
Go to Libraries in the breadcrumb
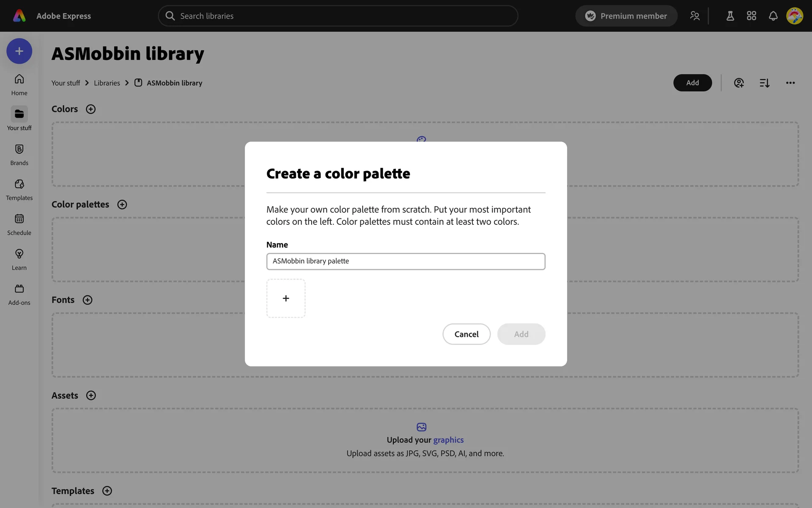click(x=107, y=83)
